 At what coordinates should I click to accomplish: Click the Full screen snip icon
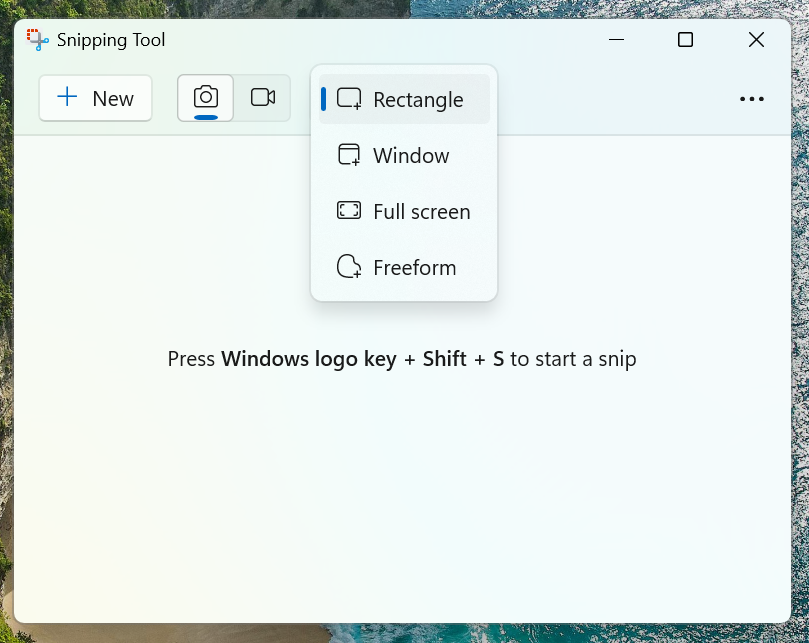pyautogui.click(x=349, y=211)
